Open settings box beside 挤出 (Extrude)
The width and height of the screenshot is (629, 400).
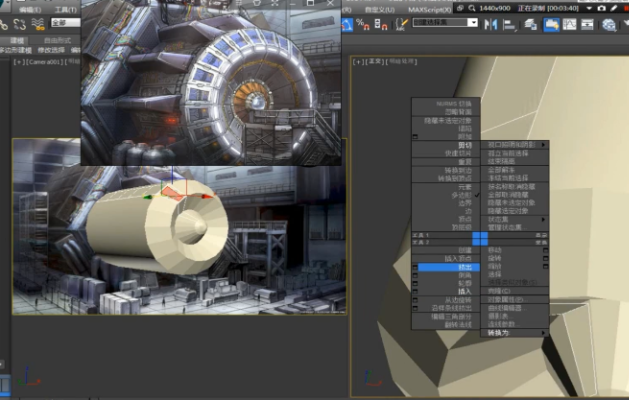(414, 268)
